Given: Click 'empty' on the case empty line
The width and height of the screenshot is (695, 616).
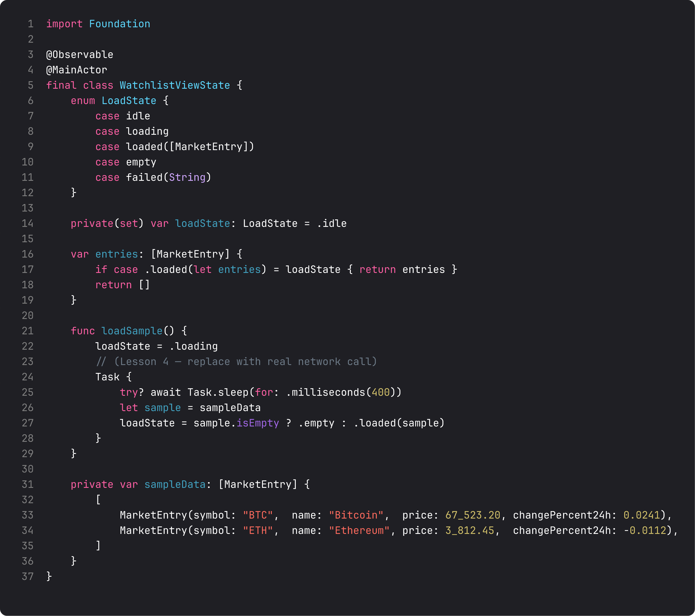Looking at the screenshot, I should 141,162.
